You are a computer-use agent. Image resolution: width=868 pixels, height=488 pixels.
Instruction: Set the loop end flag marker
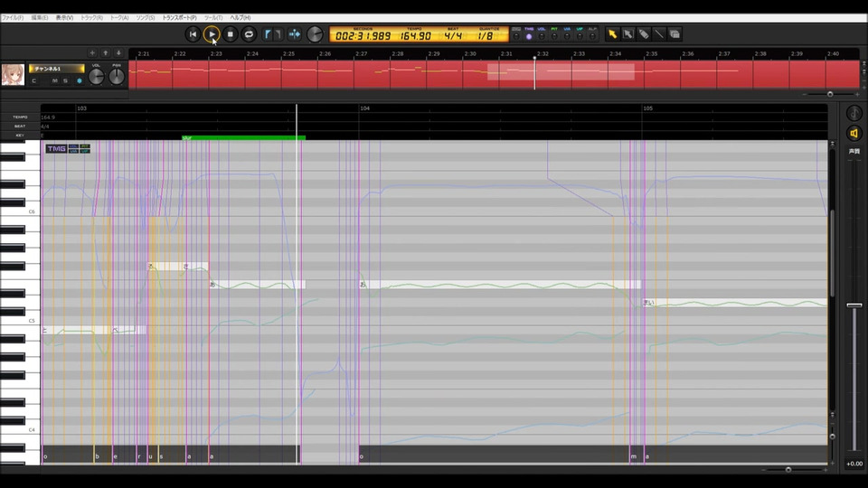278,34
